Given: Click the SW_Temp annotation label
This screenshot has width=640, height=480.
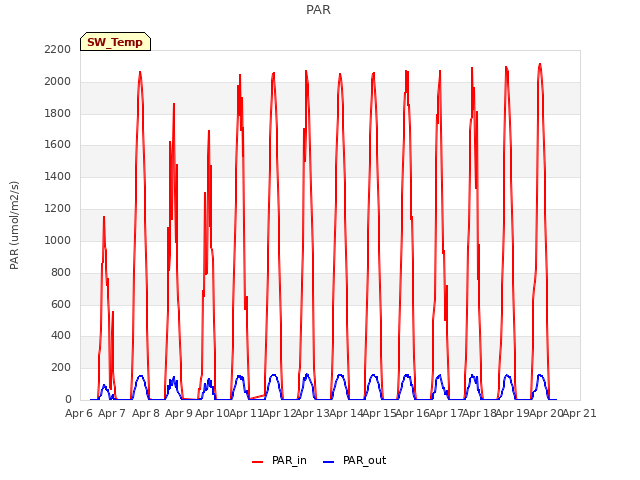Looking at the screenshot, I should coord(115,42).
